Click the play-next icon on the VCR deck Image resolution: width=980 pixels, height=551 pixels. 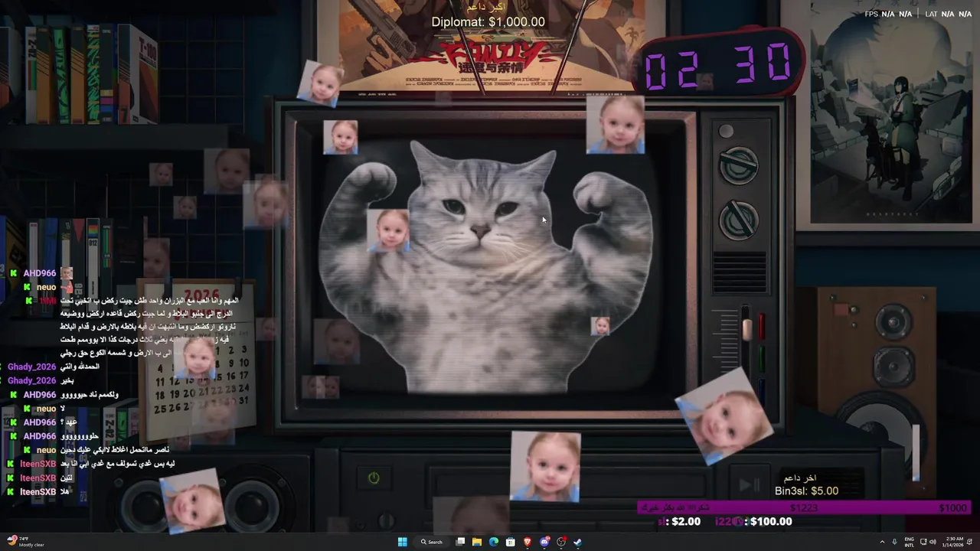click(x=749, y=485)
